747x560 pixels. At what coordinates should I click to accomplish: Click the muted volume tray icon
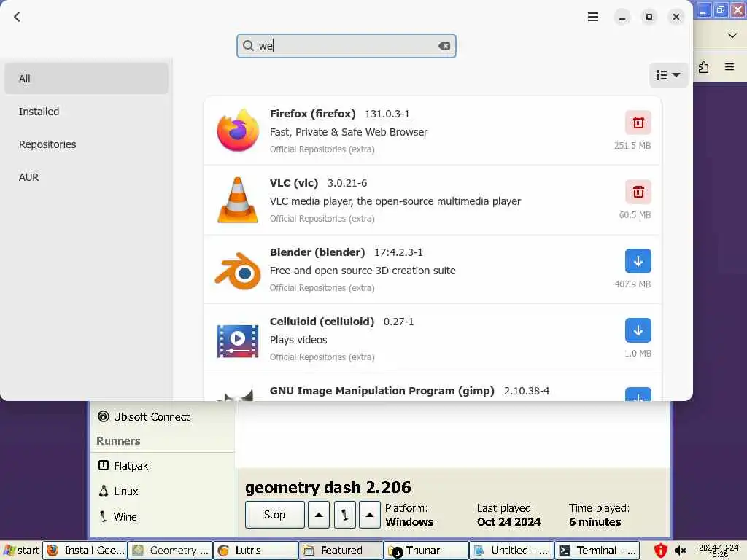[x=680, y=551]
